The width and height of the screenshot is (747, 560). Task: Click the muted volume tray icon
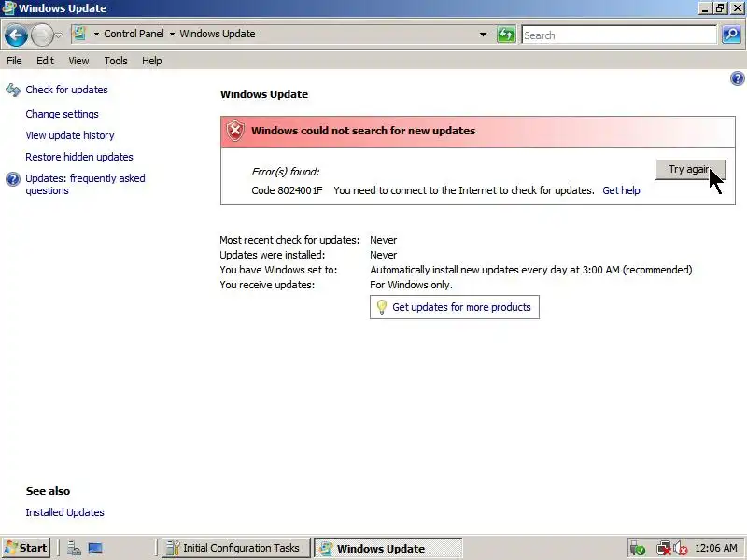(681, 549)
